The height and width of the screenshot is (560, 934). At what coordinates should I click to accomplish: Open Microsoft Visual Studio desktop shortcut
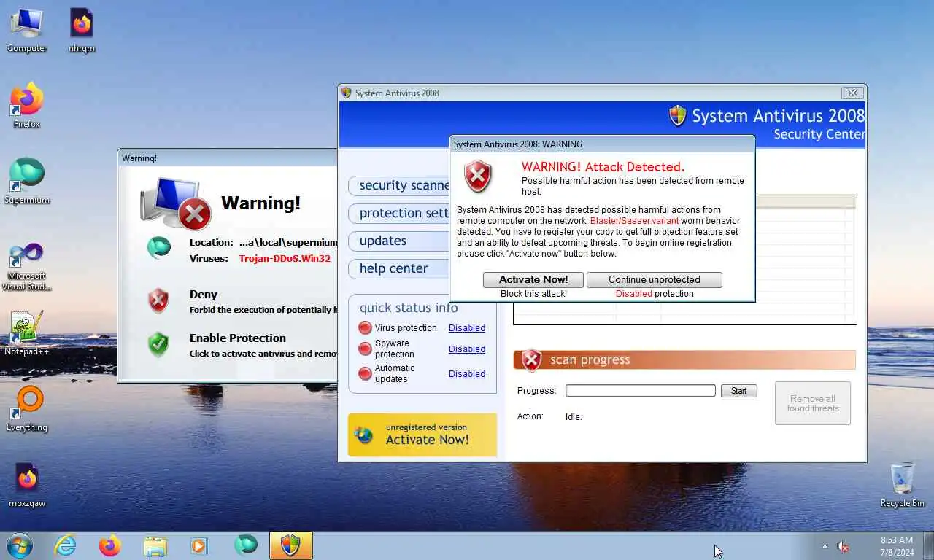click(27, 266)
